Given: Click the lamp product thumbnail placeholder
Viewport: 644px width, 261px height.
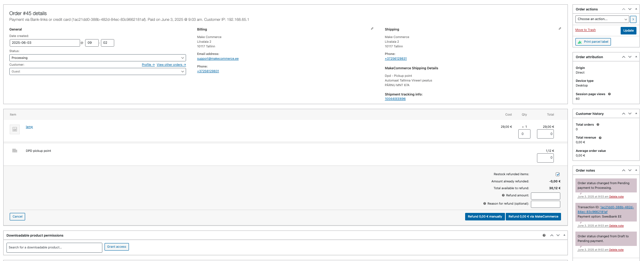Looking at the screenshot, I should pos(15,129).
